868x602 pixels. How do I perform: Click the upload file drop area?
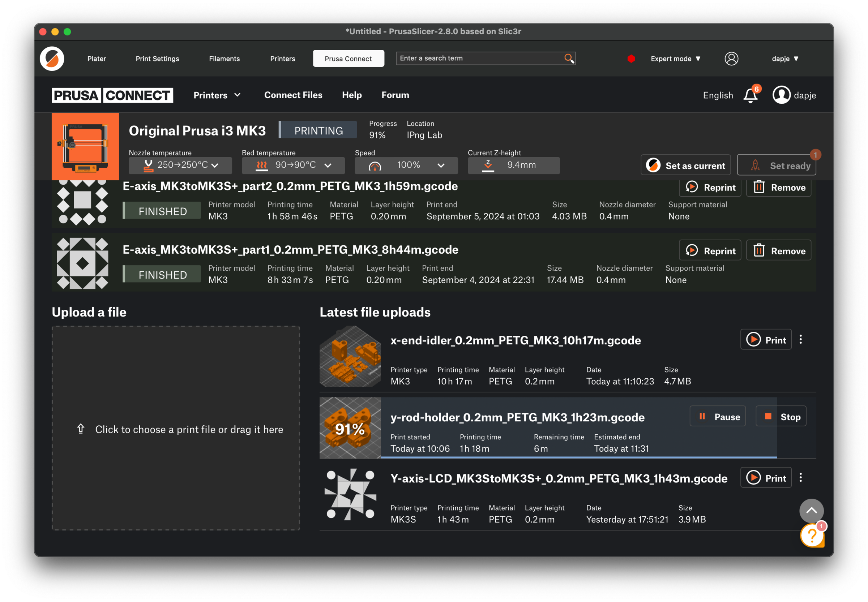175,429
